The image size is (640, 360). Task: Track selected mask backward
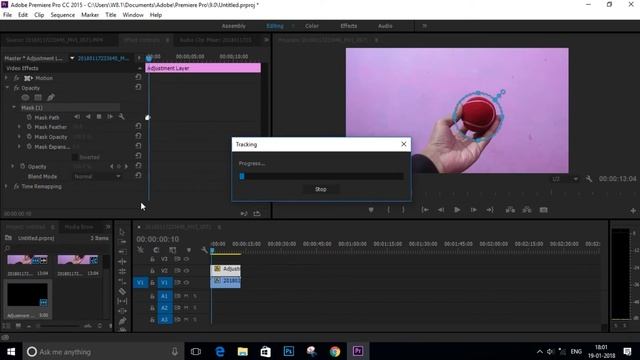pyautogui.click(x=88, y=117)
